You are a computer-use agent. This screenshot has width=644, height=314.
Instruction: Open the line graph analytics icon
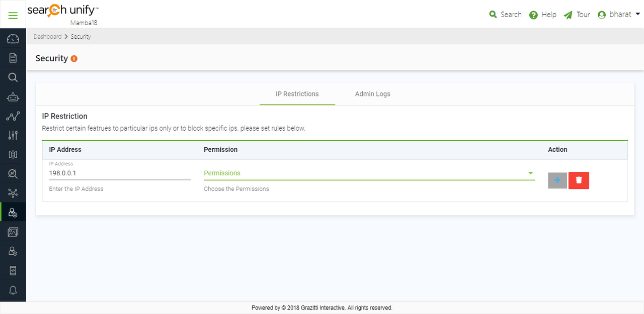pos(13,117)
